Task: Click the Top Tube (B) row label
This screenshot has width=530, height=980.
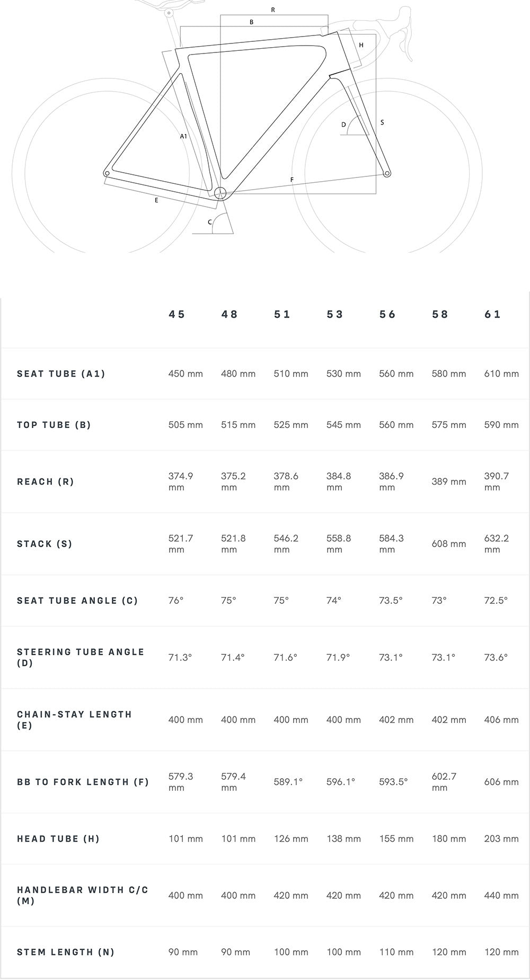Action: 54,425
